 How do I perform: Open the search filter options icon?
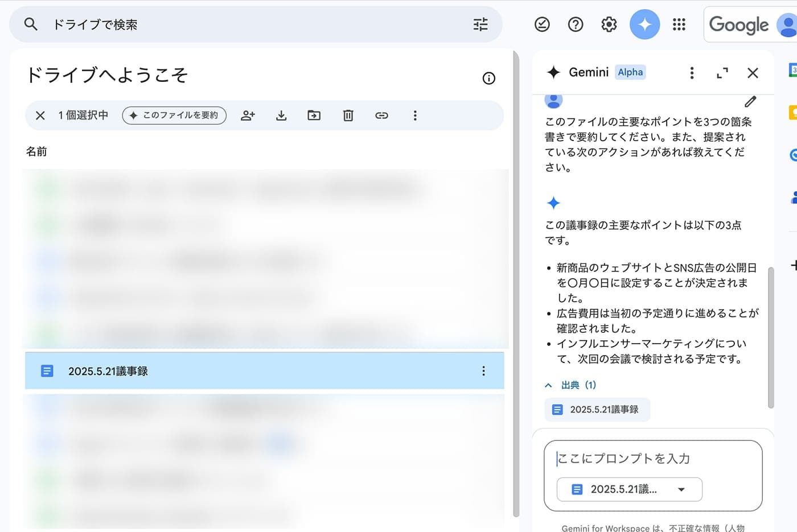click(x=480, y=24)
